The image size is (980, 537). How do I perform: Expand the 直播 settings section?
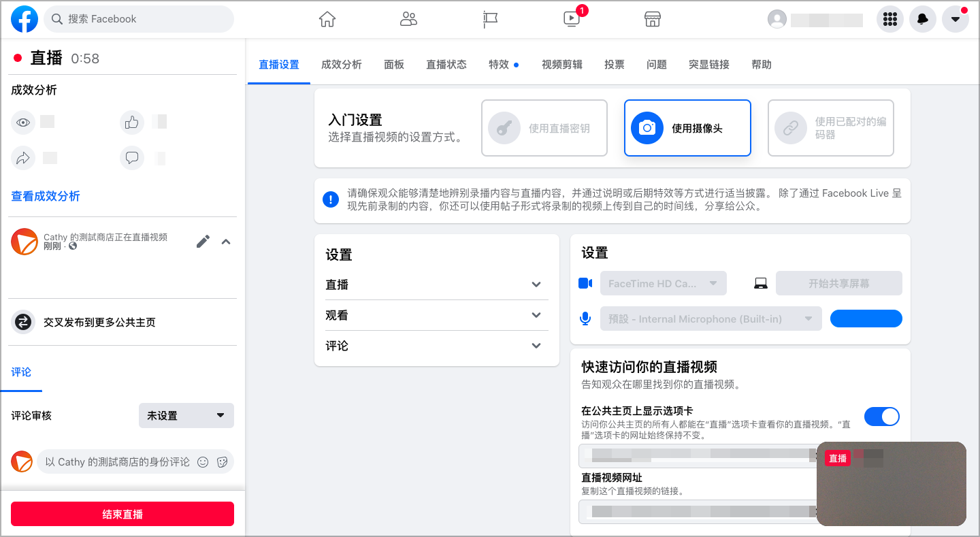click(437, 284)
